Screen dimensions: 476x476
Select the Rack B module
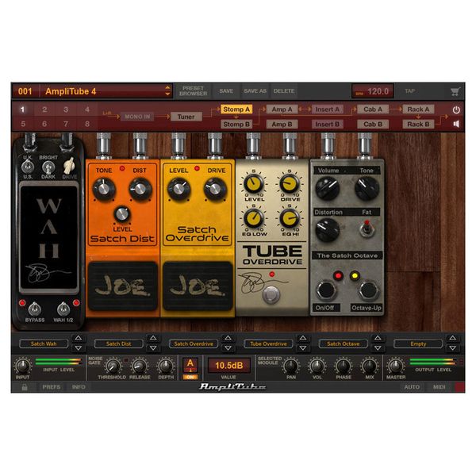click(x=418, y=125)
